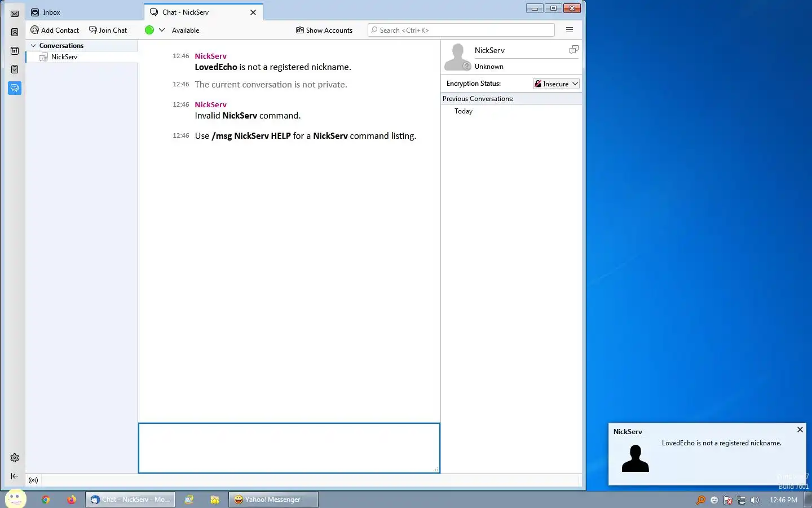
Task: Maximize the Thunderbird window
Action: [x=553, y=8]
